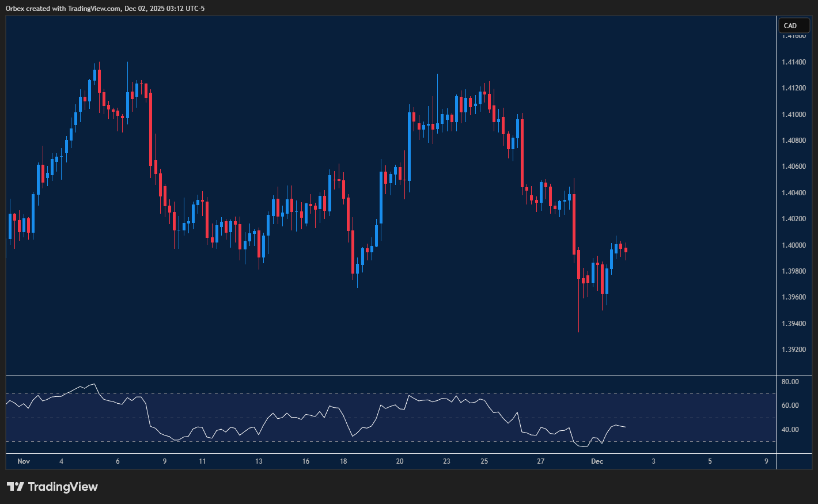Open the price scale by clicking 1.41000
The height and width of the screenshot is (504, 818).
793,113
